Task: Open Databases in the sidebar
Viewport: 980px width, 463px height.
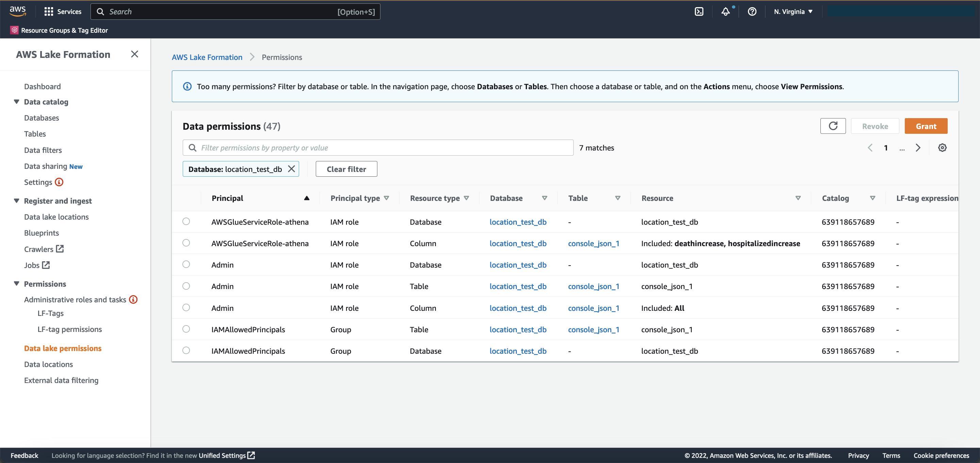Action: (42, 118)
